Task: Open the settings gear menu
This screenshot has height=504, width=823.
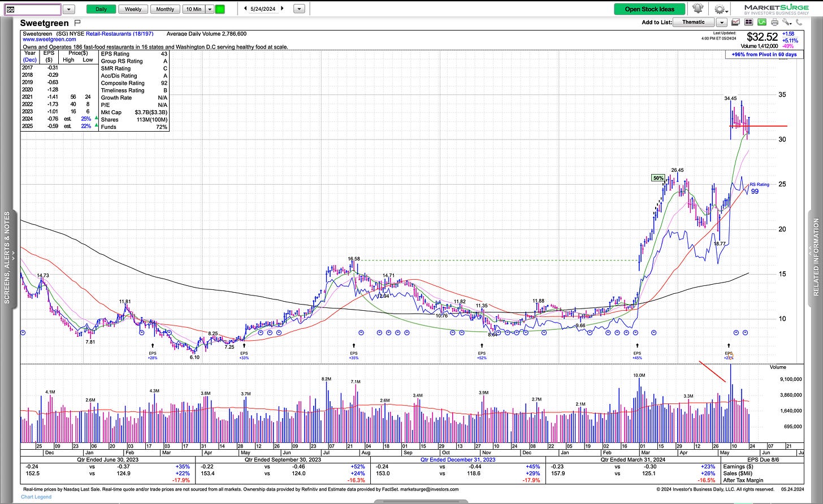Action: (x=720, y=9)
